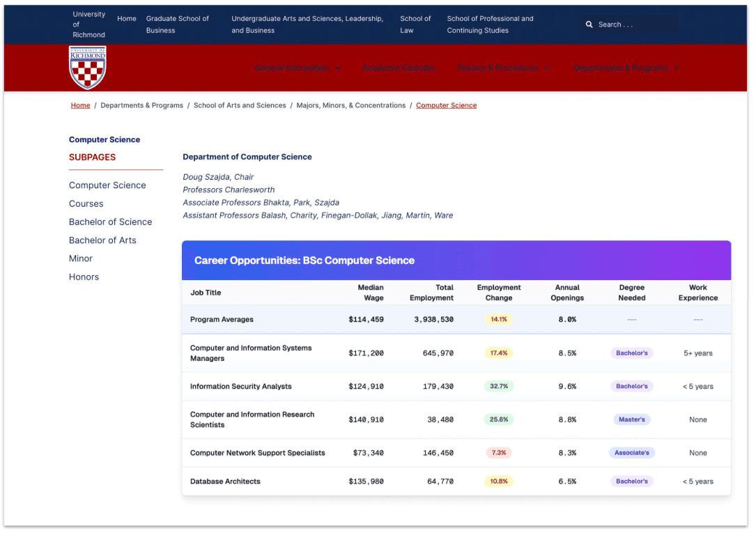The image size is (756, 533).
Task: Open the Bachelor of Science subpage
Action: [110, 222]
